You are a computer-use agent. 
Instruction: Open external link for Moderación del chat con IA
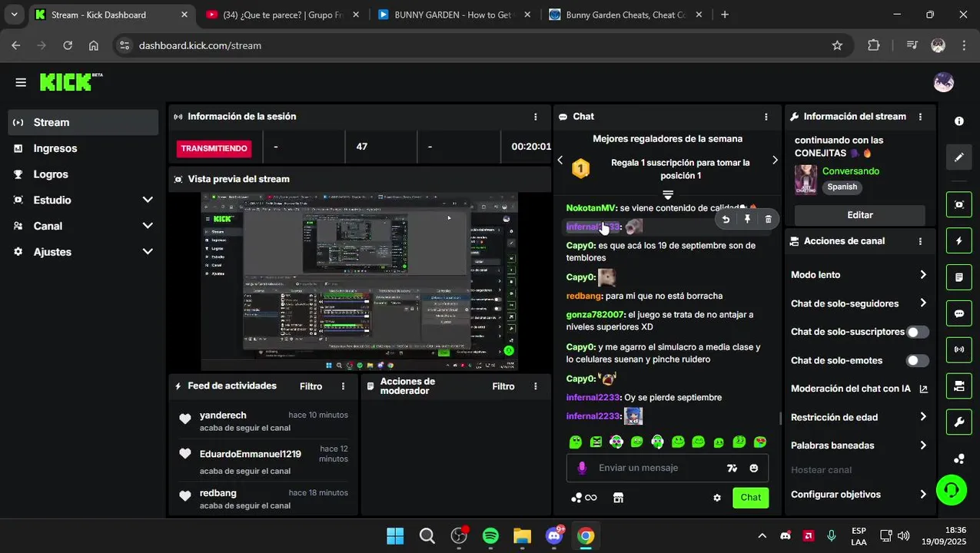[923, 389]
